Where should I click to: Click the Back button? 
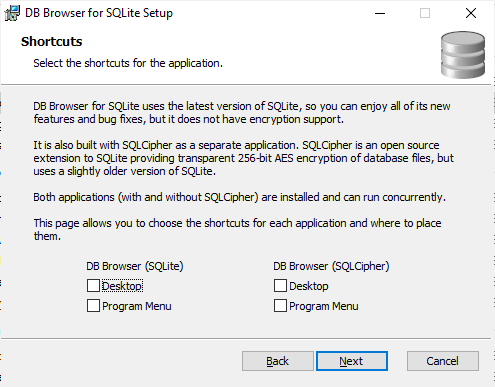click(278, 361)
